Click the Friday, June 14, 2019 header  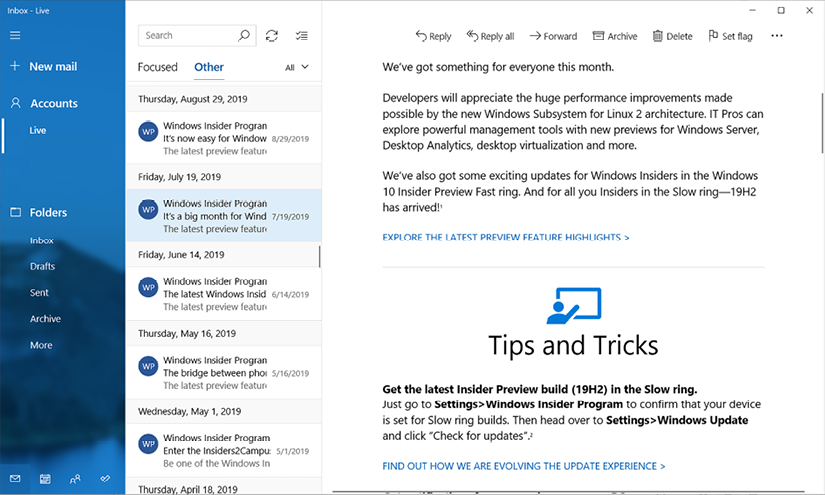(224, 255)
